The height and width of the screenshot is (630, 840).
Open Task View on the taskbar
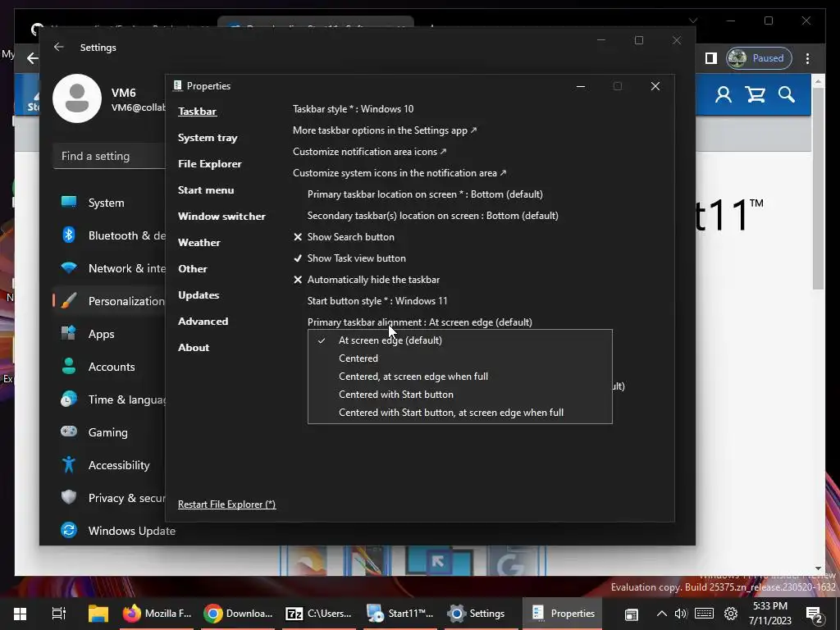(x=58, y=614)
